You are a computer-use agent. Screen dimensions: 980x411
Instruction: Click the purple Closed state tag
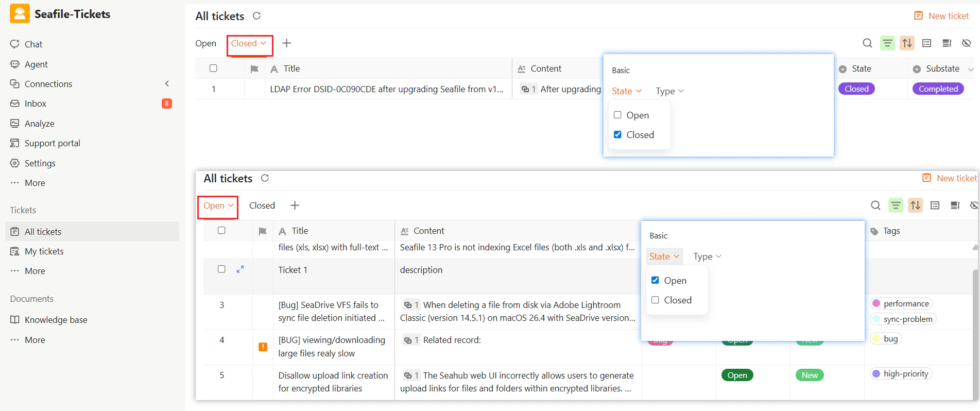click(x=856, y=89)
